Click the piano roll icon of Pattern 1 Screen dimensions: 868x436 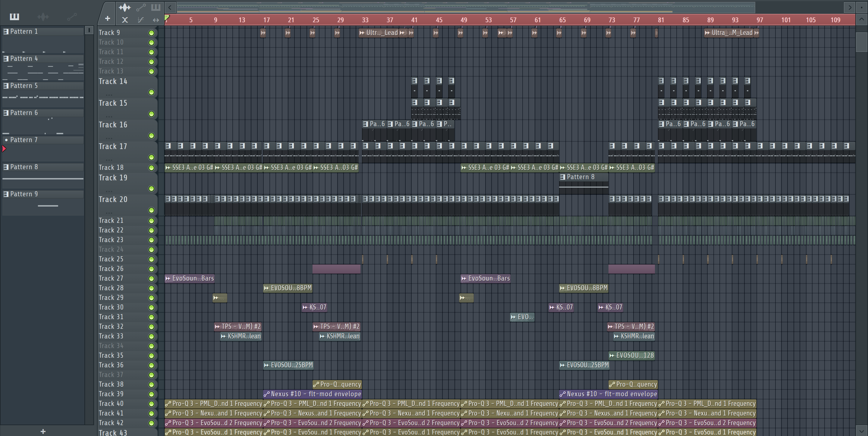tap(6, 31)
